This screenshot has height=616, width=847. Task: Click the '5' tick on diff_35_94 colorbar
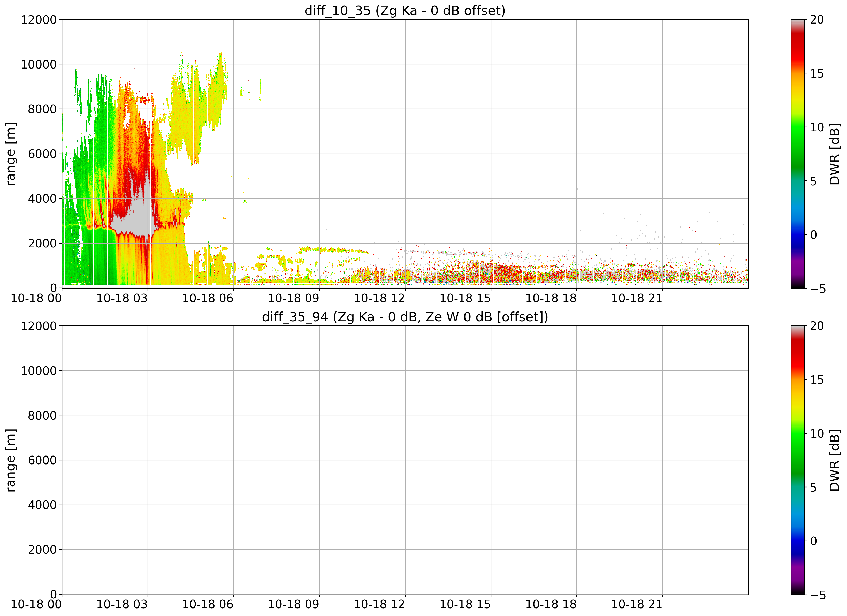click(x=813, y=487)
